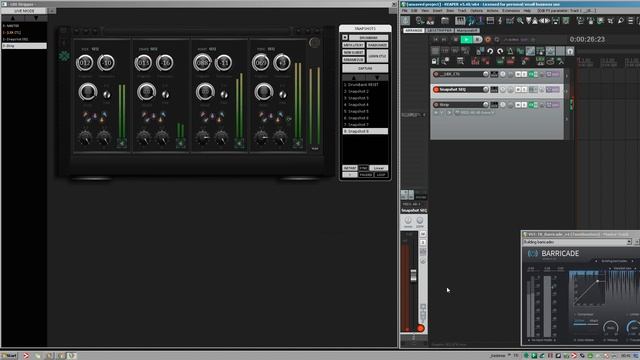640x360 pixels.
Task: Click the first icon in REAPER top toolbar
Action: (x=405, y=20)
